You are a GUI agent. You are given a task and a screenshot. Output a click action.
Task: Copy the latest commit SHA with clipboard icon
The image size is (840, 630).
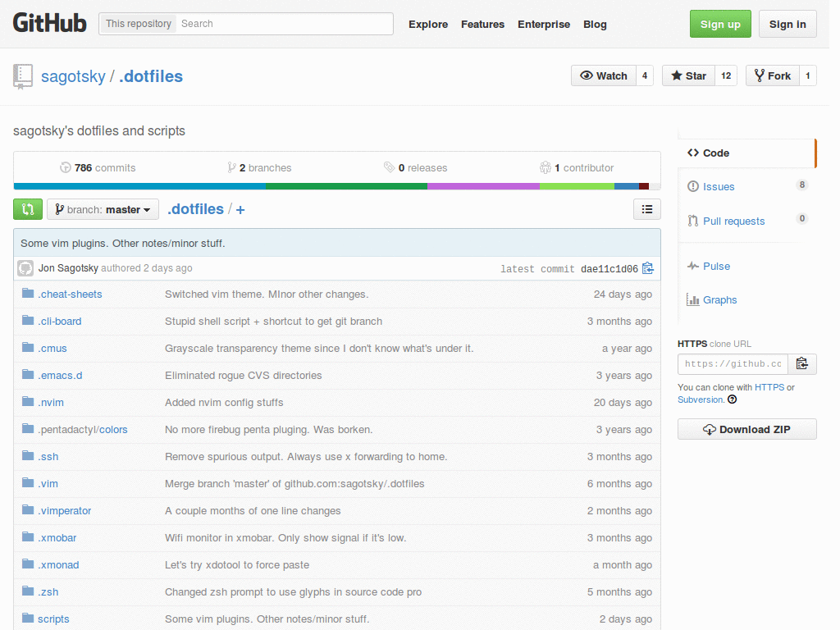click(x=648, y=268)
